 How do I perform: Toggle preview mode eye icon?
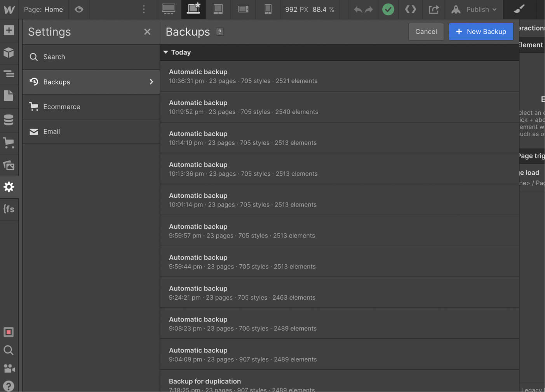[x=79, y=9]
